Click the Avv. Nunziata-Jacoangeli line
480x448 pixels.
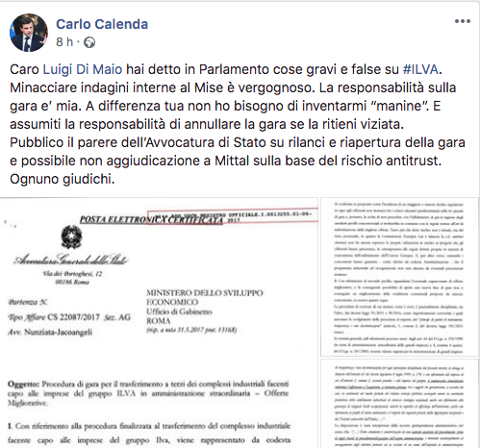50,332
